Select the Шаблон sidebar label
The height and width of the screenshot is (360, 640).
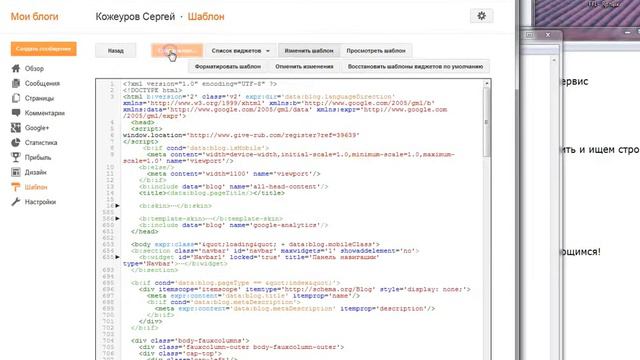pyautogui.click(x=36, y=187)
